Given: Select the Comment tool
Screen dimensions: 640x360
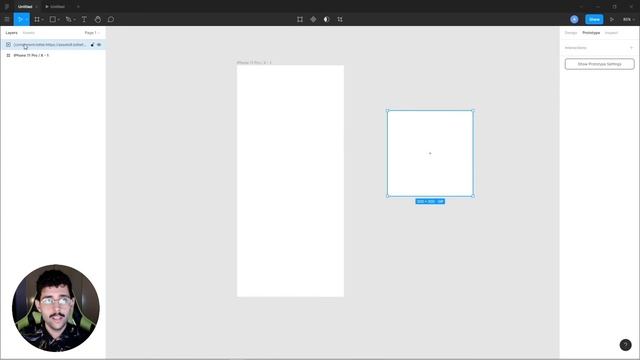Looking at the screenshot, I should [x=111, y=19].
